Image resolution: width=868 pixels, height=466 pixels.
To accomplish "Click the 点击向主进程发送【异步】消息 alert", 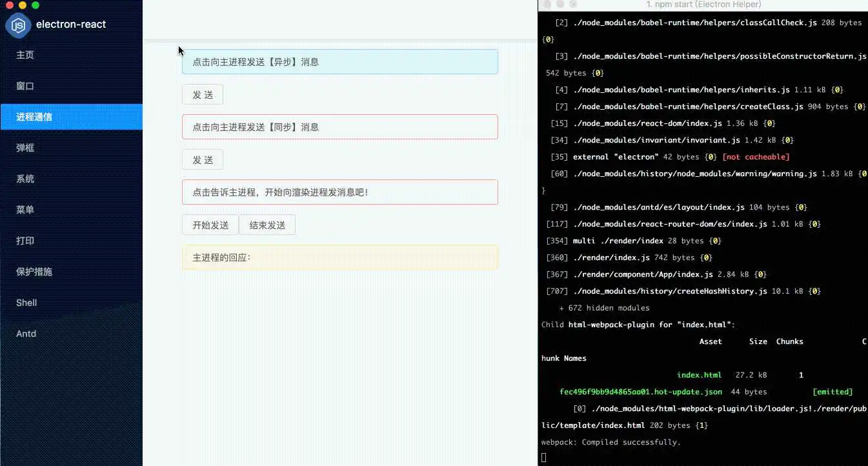I will [340, 62].
